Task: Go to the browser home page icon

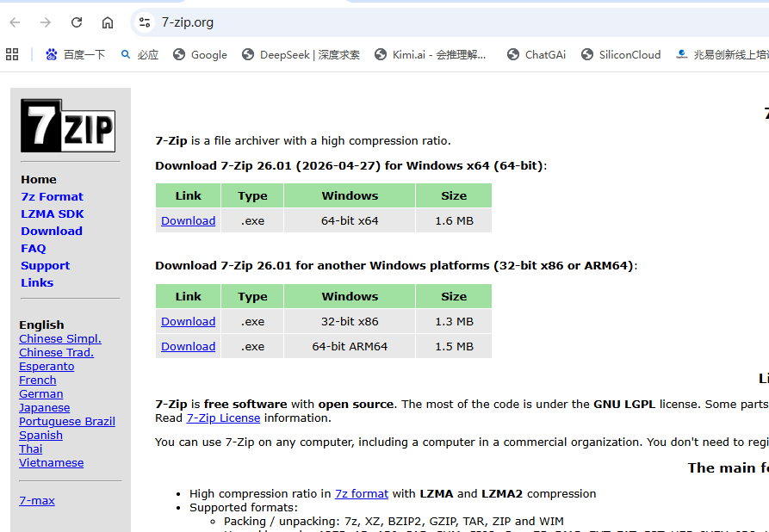Action: (x=108, y=22)
